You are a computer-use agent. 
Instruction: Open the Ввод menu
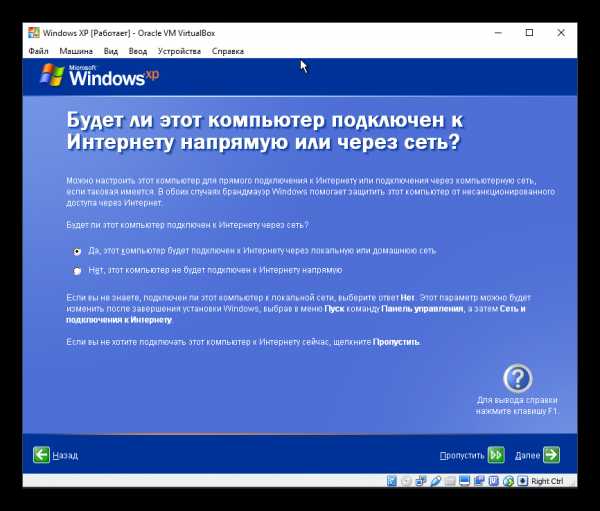(138, 50)
